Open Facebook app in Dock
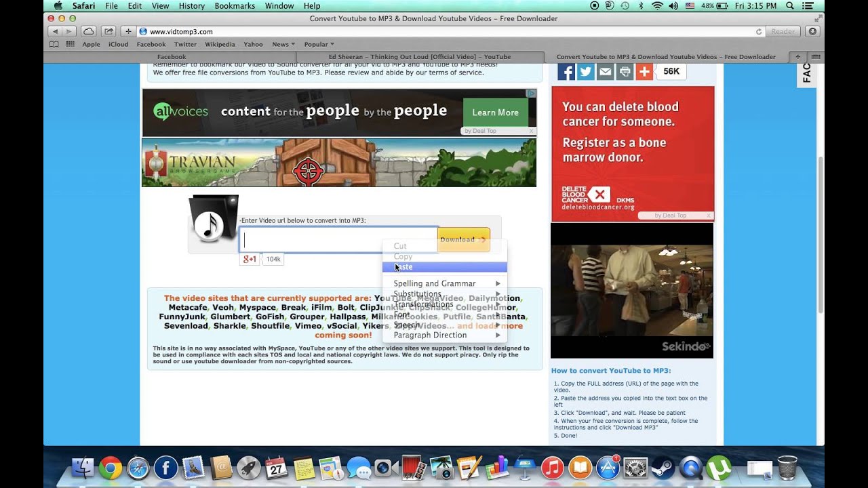The width and height of the screenshot is (868, 488). click(x=166, y=468)
